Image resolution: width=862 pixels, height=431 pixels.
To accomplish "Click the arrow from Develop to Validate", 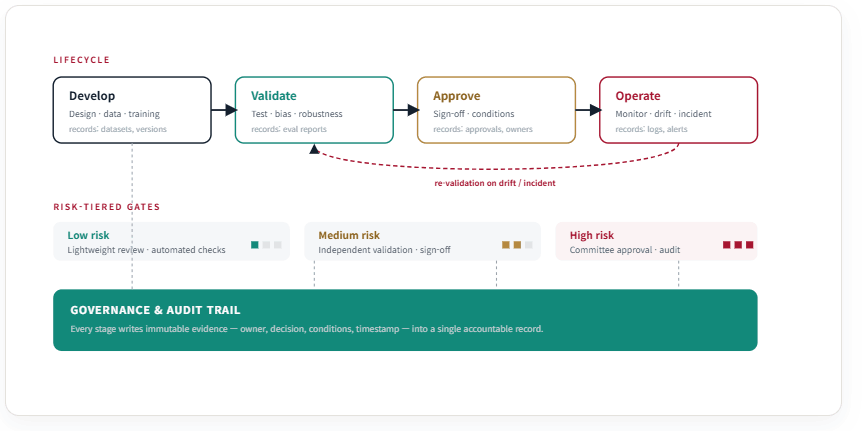I will tap(224, 110).
